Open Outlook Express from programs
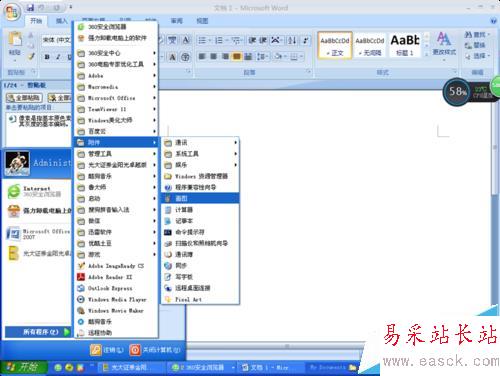The image size is (500, 376). (x=116, y=288)
